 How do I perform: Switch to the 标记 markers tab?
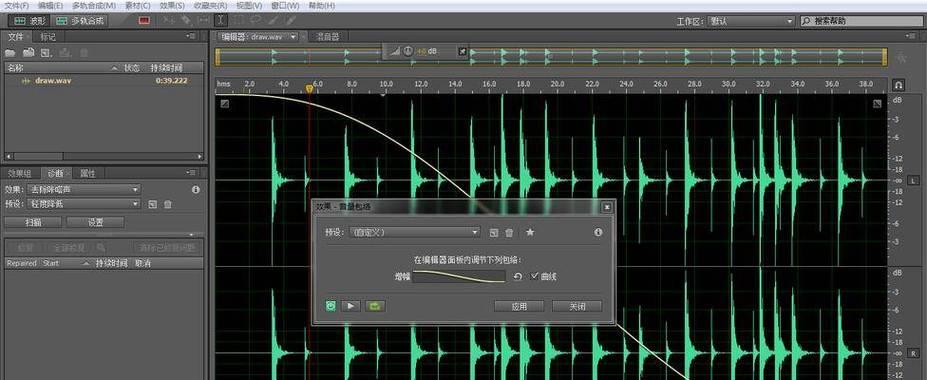tap(48, 37)
